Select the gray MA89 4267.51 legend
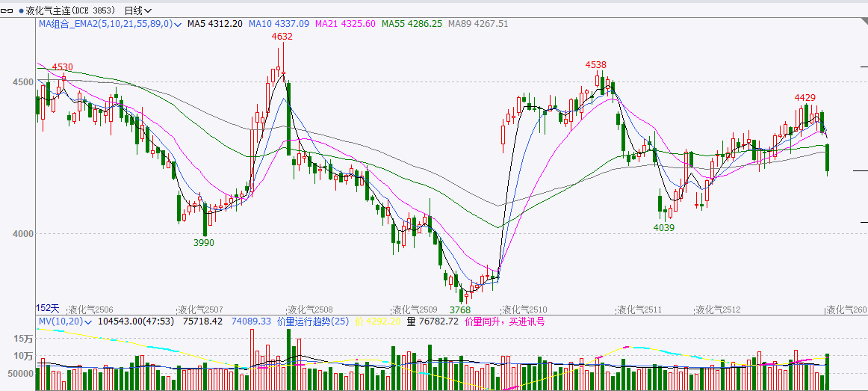This screenshot has height=391, width=868. (478, 24)
